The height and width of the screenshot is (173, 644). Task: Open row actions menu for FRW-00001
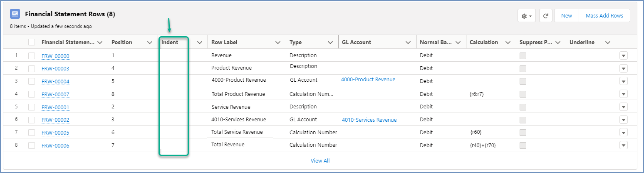pos(623,107)
